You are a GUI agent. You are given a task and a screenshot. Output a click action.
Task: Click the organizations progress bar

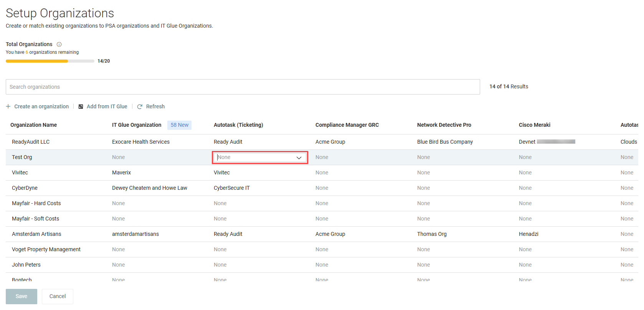tap(50, 61)
